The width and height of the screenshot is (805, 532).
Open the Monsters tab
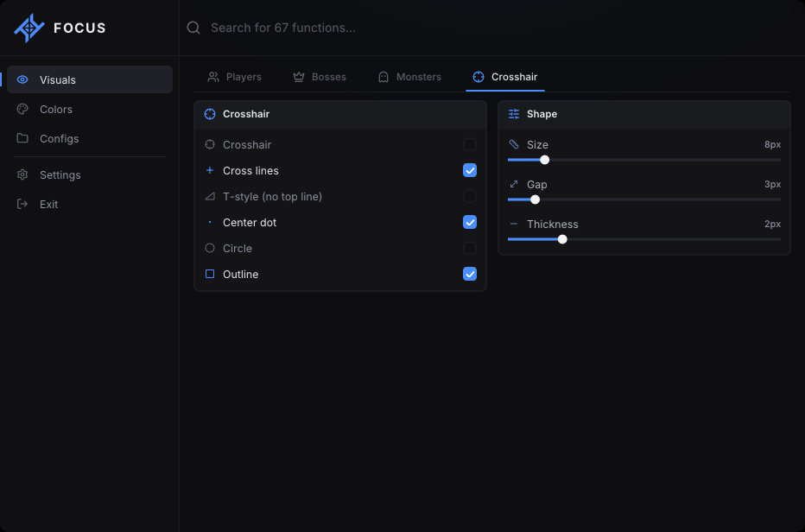(x=409, y=77)
